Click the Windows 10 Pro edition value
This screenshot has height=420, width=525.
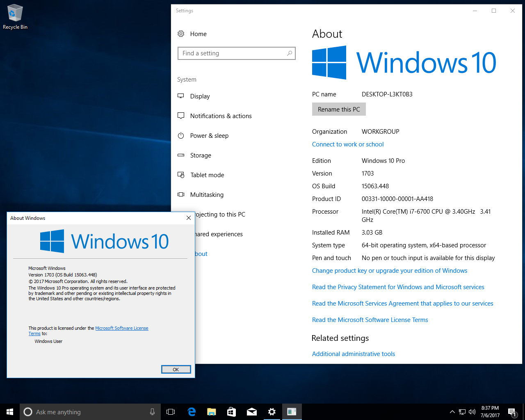click(383, 161)
